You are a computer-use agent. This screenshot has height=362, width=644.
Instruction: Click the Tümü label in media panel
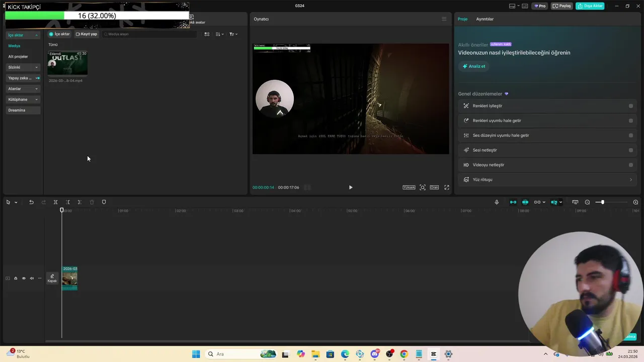53,45
